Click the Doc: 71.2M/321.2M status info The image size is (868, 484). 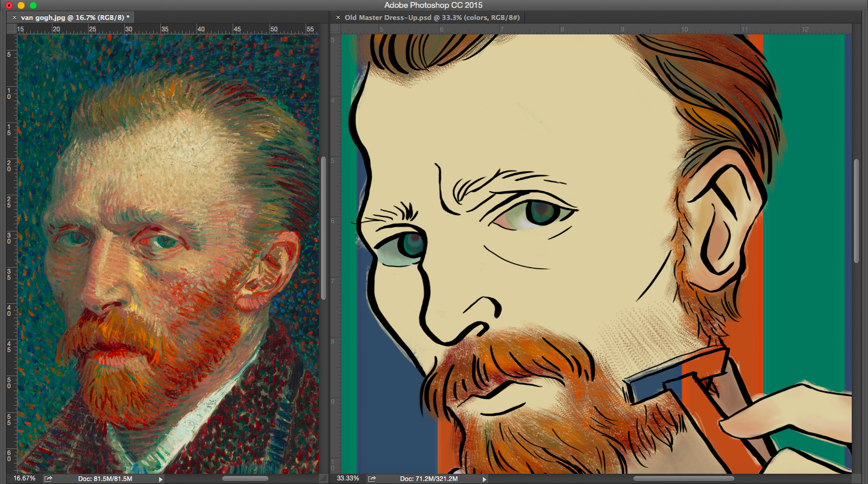tap(430, 479)
